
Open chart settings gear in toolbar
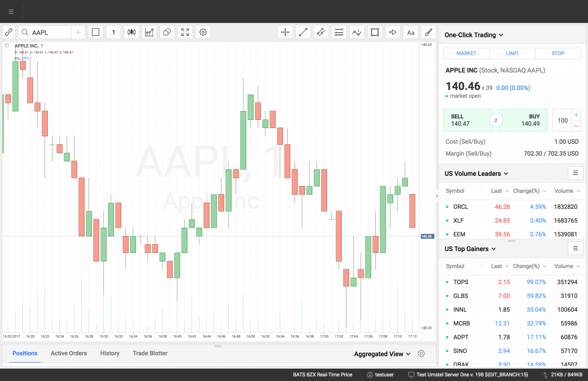coord(203,32)
